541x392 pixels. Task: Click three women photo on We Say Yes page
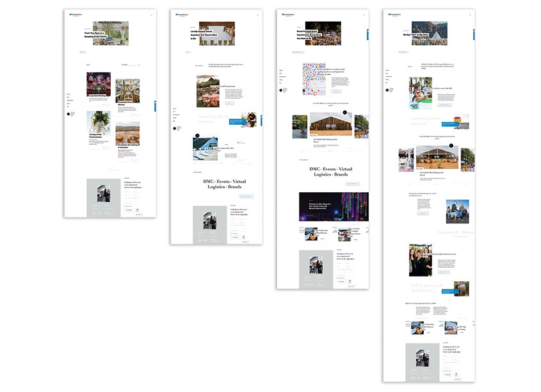[x=421, y=261]
